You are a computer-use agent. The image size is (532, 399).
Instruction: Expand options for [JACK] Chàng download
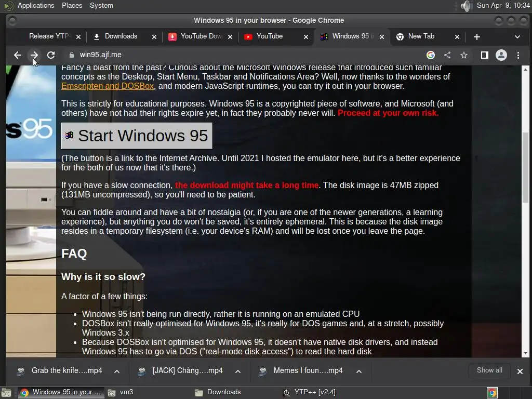click(x=238, y=371)
